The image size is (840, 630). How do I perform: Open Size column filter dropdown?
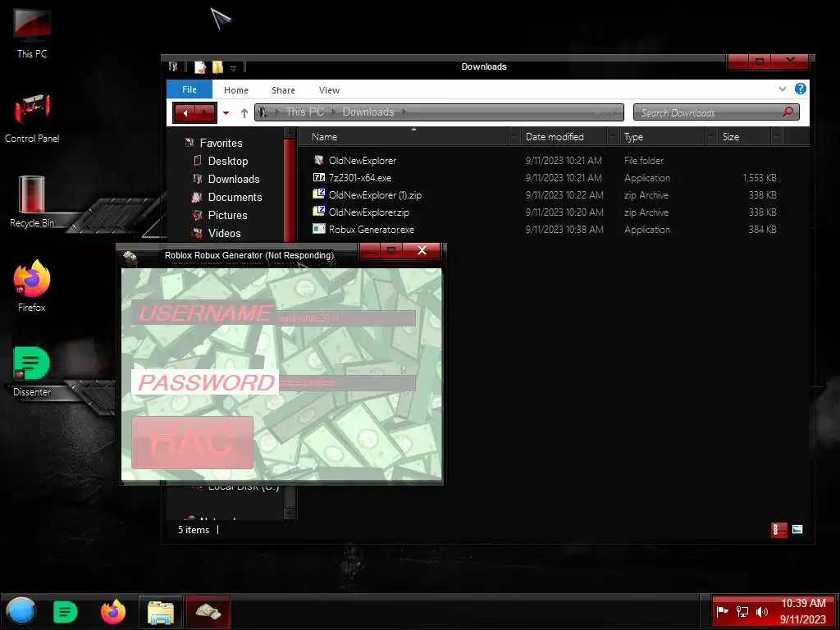pyautogui.click(x=777, y=137)
